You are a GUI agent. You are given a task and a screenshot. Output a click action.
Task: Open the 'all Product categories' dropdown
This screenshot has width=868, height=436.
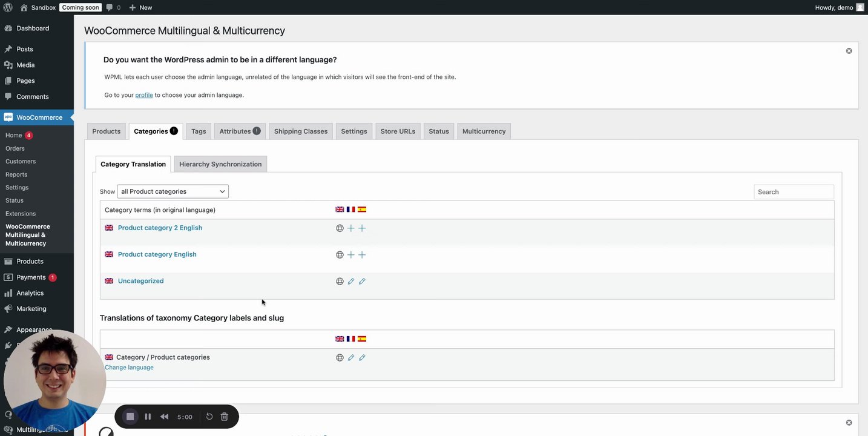(x=173, y=191)
